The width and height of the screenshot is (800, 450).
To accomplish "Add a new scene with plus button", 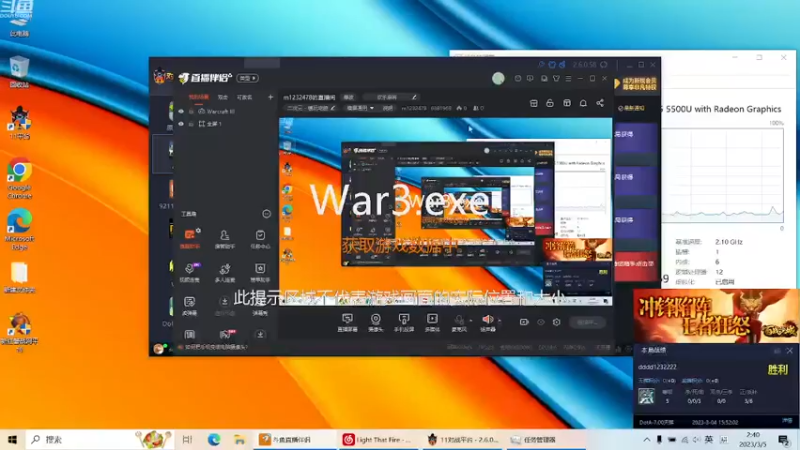I will pos(270,97).
